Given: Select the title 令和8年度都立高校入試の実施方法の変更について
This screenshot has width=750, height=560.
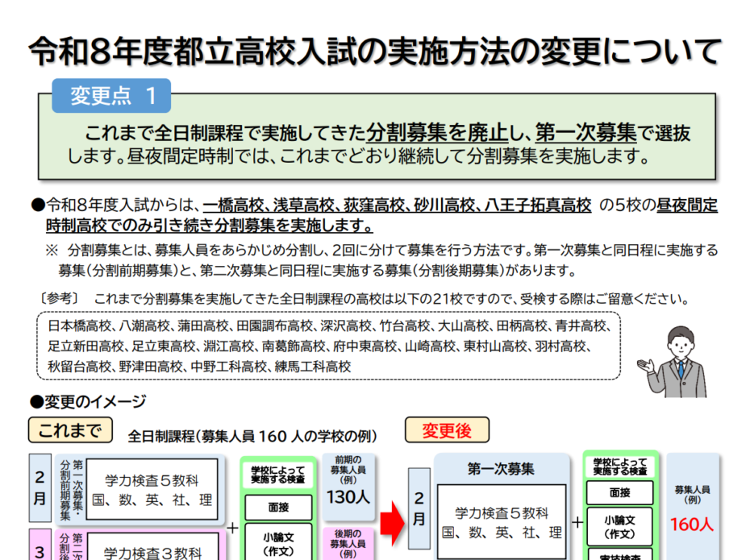Looking at the screenshot, I should (375, 51).
